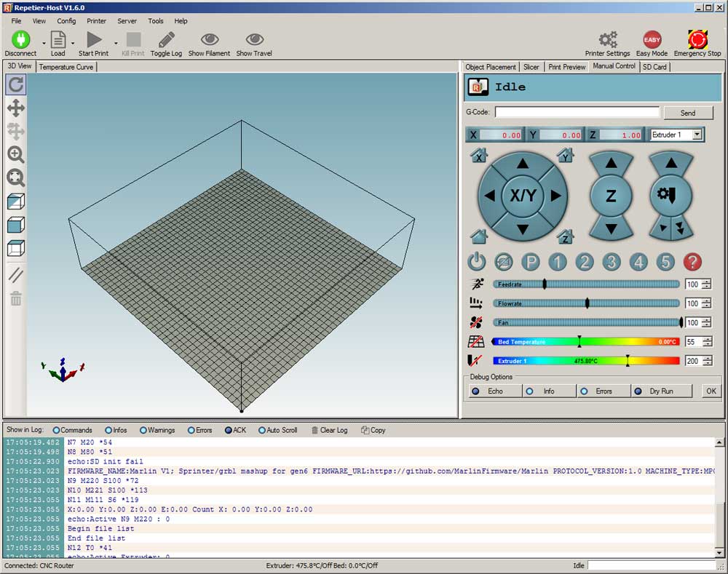Screen dimensions: 728x574
Task: Adjust the Bed Temperature stepper
Action: (707, 341)
